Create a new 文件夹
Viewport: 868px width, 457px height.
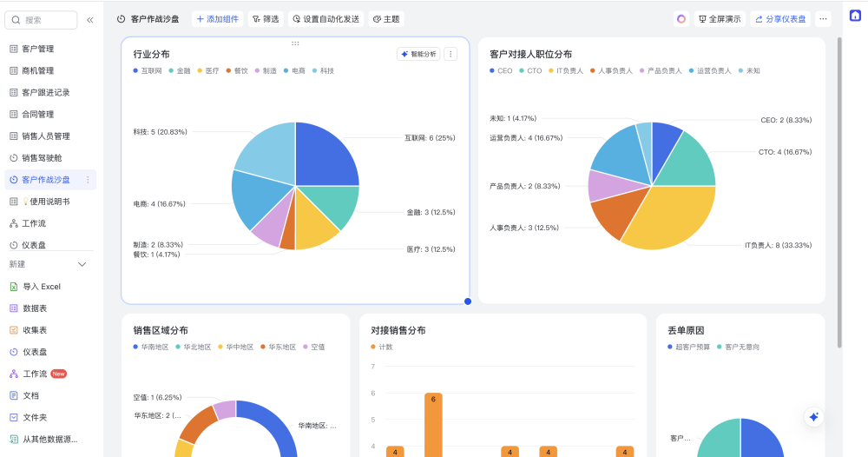click(x=49, y=418)
